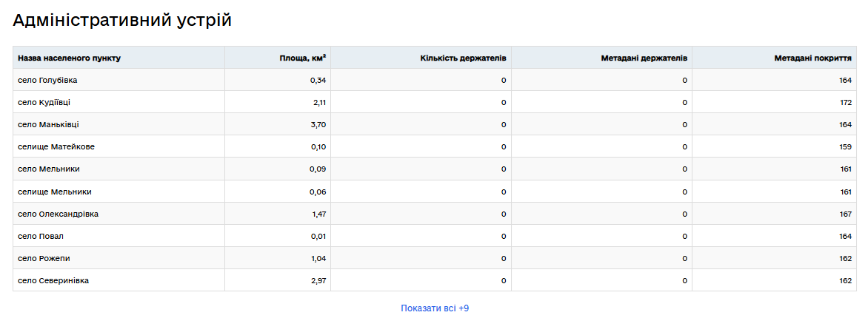Viewport: 868px width, 318px height.
Task: Click the 'Адміністративний устрій' heading
Action: pyautogui.click(x=122, y=21)
